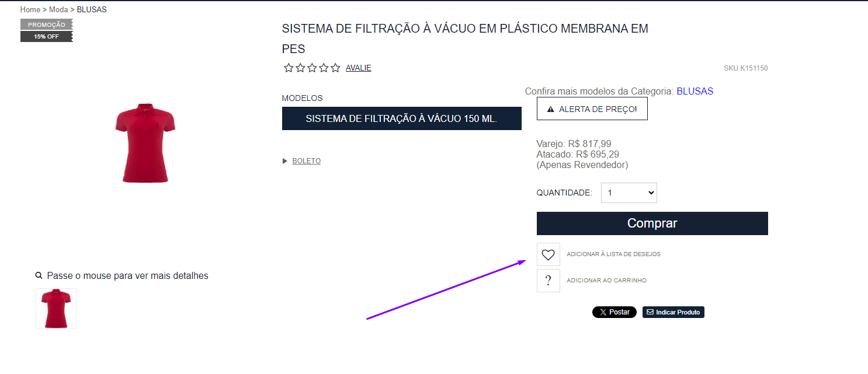Go to the Moda breadcrumb
The width and height of the screenshot is (868, 374).
tap(58, 9)
